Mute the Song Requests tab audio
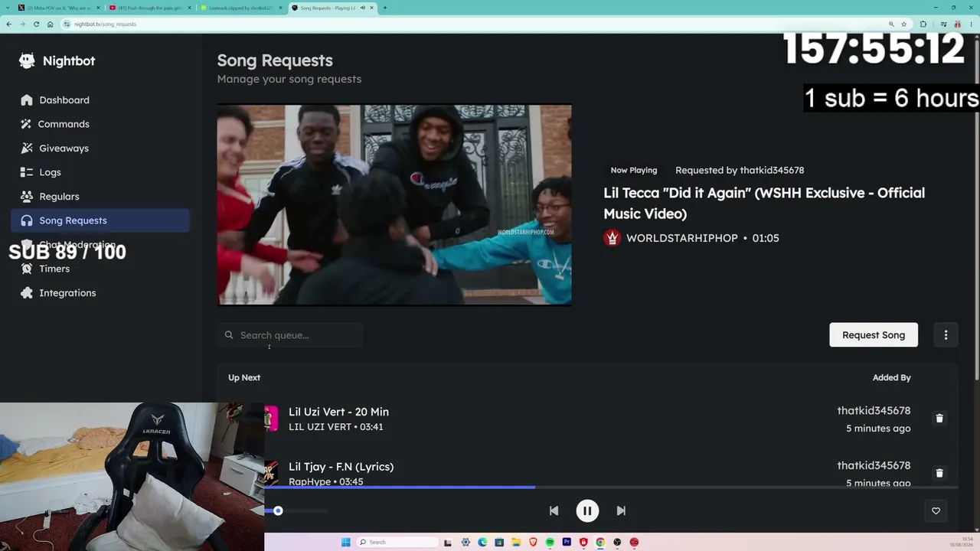The height and width of the screenshot is (551, 980). point(362,8)
